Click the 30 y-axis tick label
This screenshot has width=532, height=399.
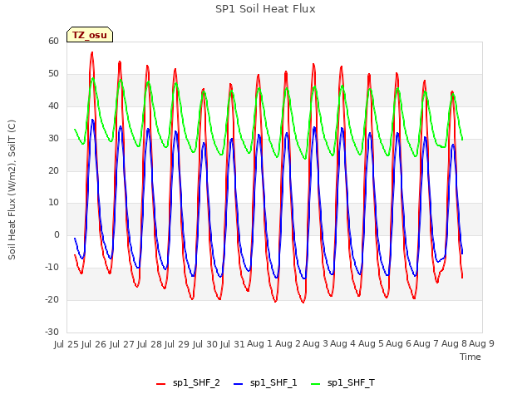tap(53, 139)
